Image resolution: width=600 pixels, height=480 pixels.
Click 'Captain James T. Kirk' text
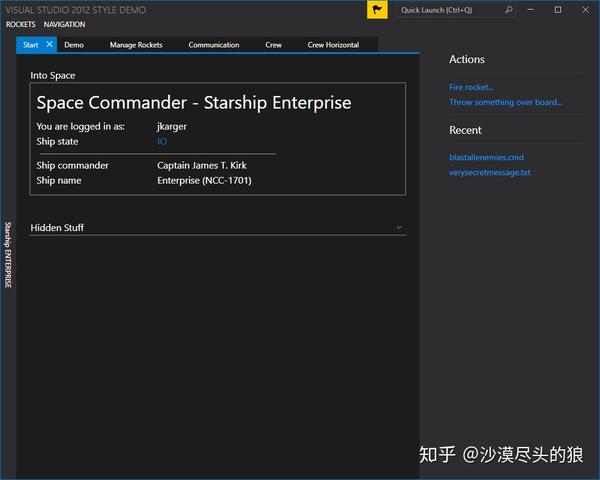(x=202, y=165)
